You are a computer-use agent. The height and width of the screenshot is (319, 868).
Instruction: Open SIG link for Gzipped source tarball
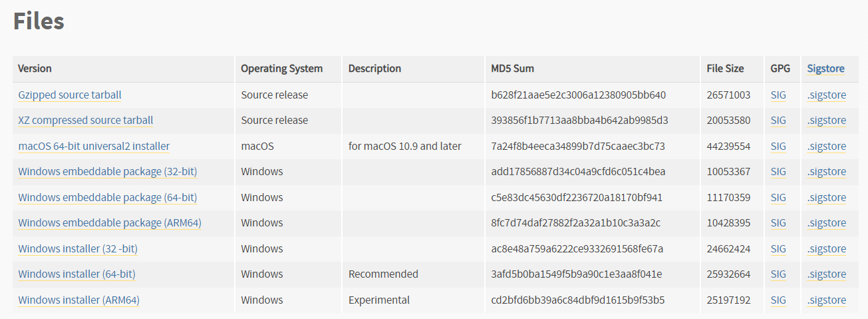point(778,95)
